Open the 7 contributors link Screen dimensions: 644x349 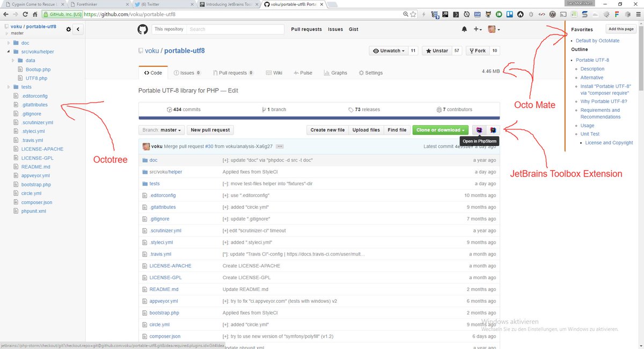coord(454,110)
